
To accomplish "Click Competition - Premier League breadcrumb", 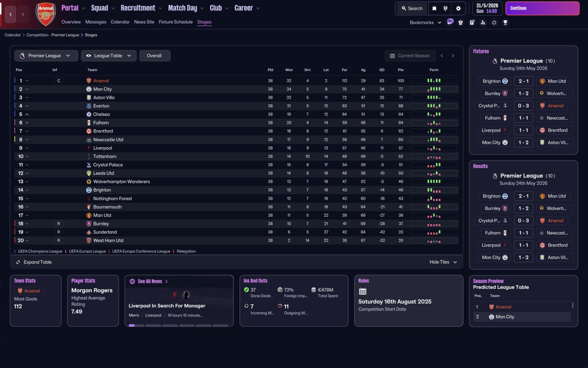I will tap(53, 35).
